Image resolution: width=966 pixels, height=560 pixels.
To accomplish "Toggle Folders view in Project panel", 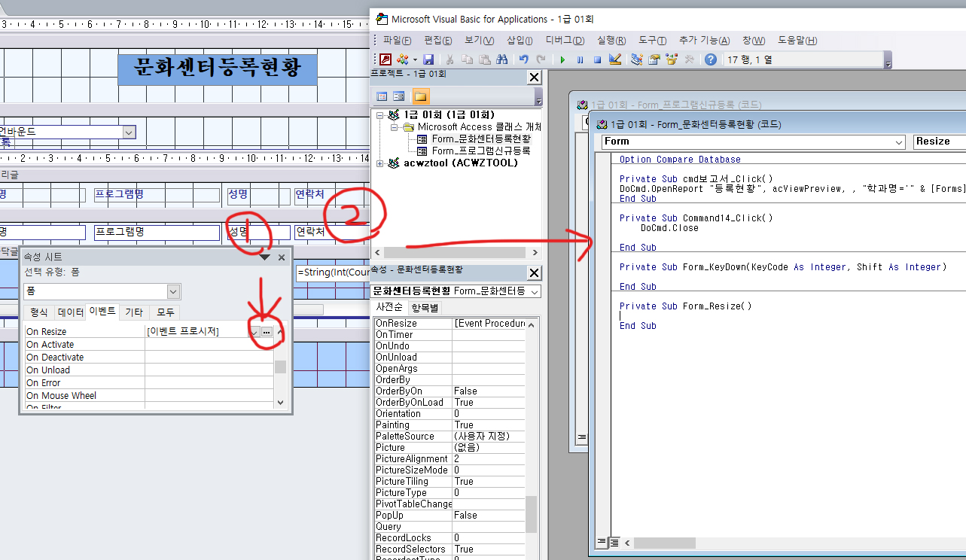I will [420, 96].
